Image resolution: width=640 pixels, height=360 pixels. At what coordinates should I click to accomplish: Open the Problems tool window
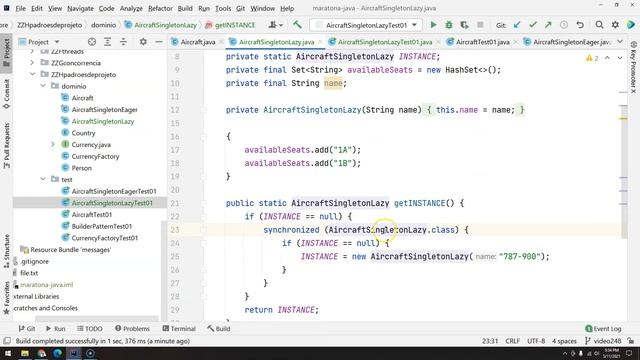pyautogui.click(x=132, y=328)
